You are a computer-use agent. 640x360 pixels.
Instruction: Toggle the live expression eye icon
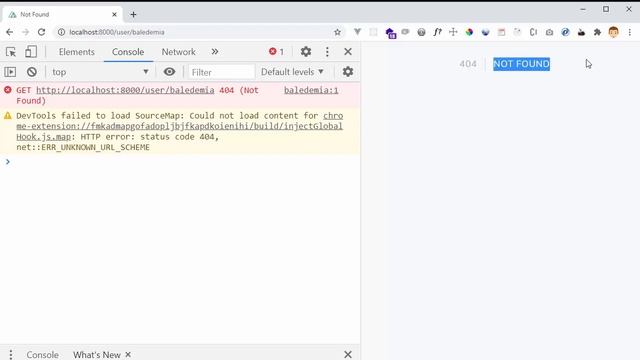(169, 72)
